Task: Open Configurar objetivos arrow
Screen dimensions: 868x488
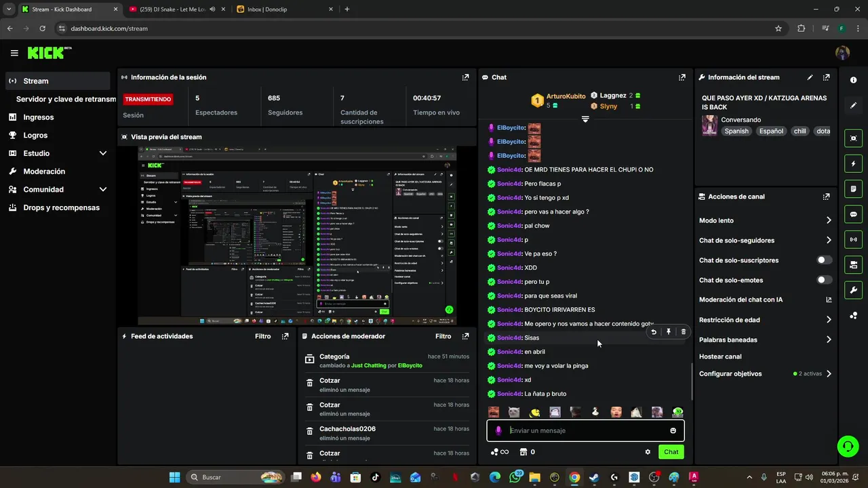Action: [829, 373]
